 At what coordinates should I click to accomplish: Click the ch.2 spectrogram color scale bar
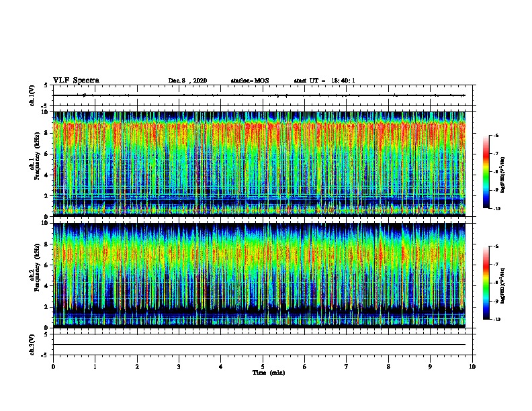pyautogui.click(x=486, y=283)
